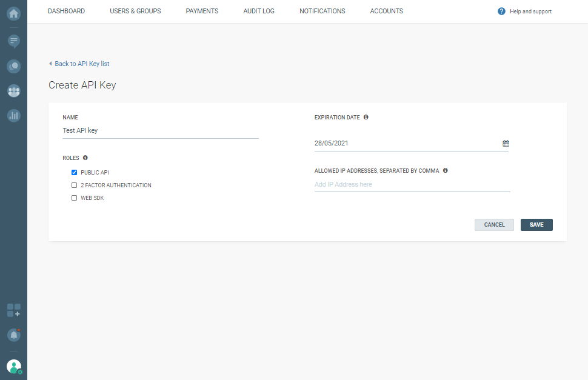The width and height of the screenshot is (588, 380).
Task: Switch to the Users & Groups tab
Action: (135, 11)
